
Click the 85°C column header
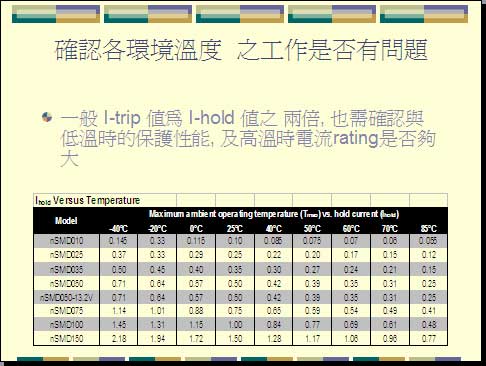[x=429, y=229]
